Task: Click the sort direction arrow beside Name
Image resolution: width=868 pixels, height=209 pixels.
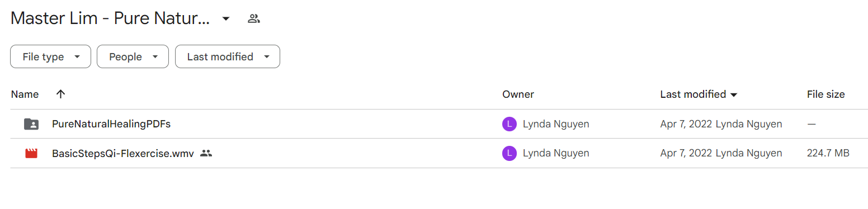Action: tap(61, 94)
